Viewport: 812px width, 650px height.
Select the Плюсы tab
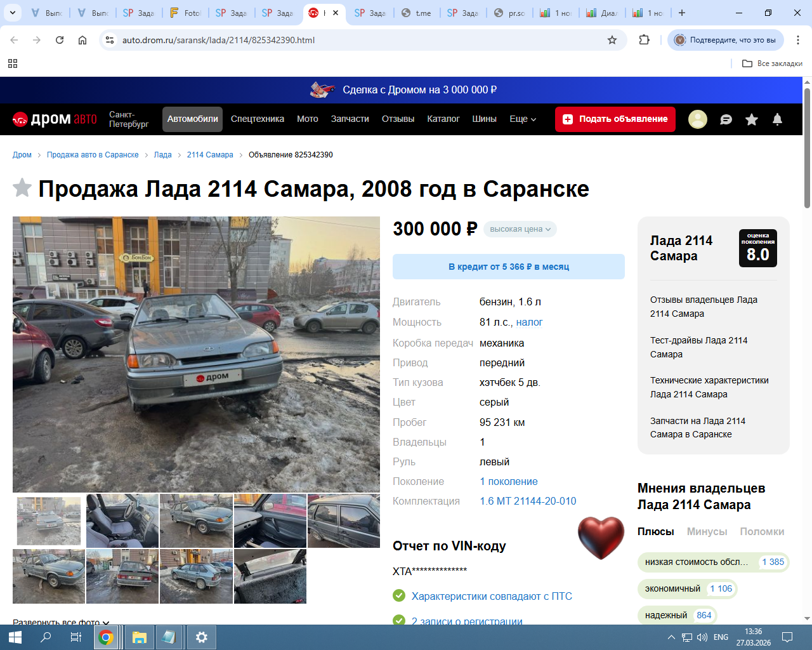(656, 531)
